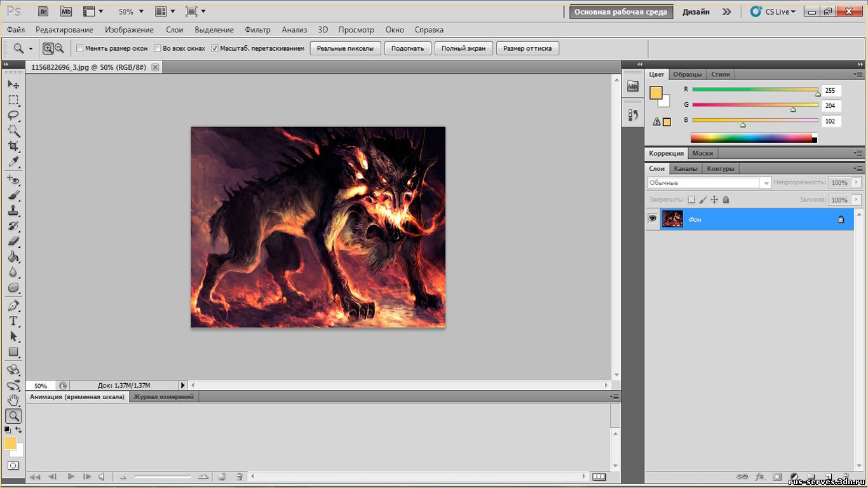Open the Изображение menu

point(129,30)
